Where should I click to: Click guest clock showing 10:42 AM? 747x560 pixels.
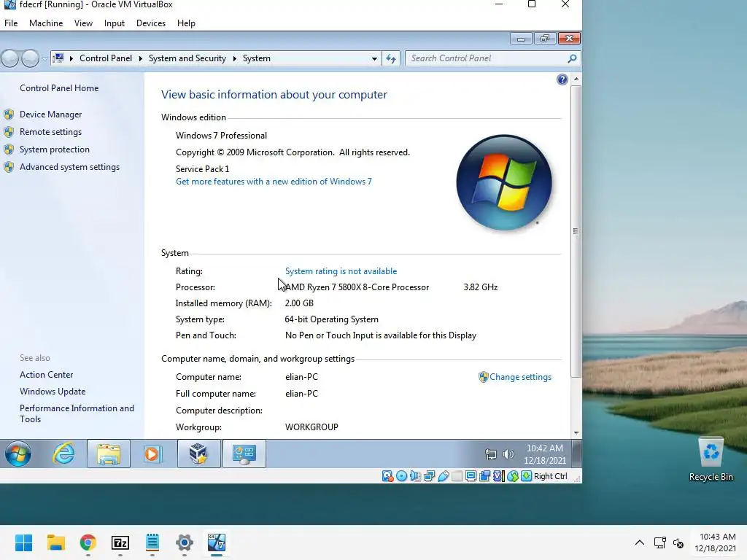click(x=544, y=454)
